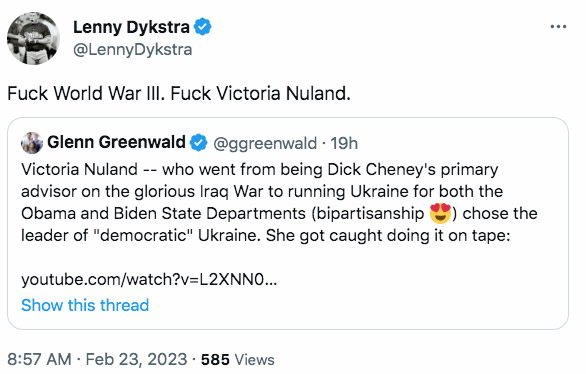Open the 8:57 AM · Feb 23, 2023 timestamp
The width and height of the screenshot is (586, 374).
click(97, 359)
